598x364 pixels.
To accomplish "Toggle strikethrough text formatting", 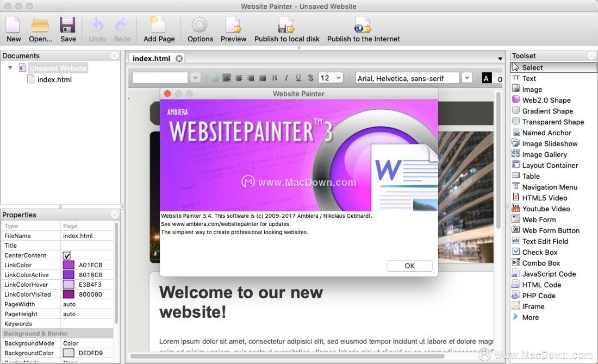I will (310, 78).
